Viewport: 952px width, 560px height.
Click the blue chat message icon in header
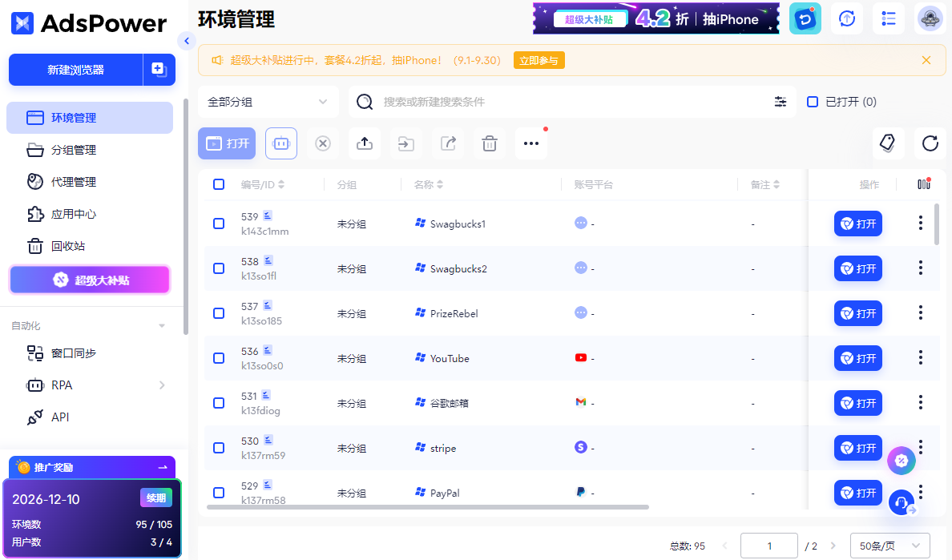[x=805, y=18]
